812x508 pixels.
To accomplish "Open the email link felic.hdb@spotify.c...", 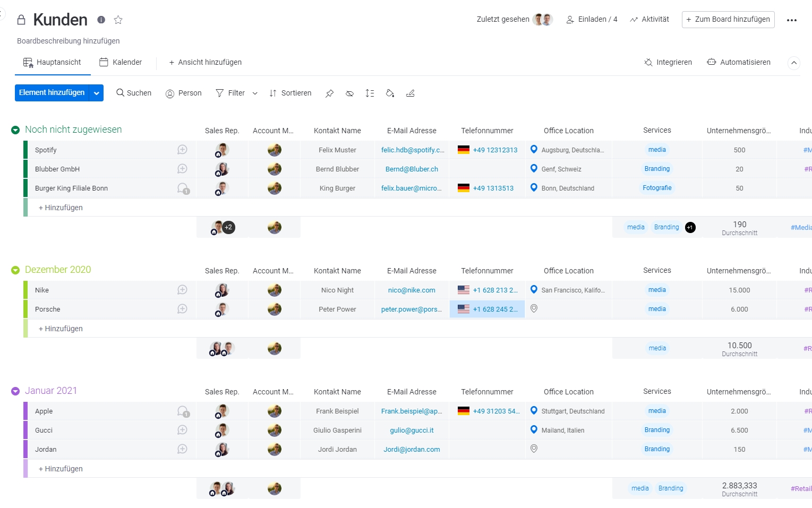I will 413,150.
